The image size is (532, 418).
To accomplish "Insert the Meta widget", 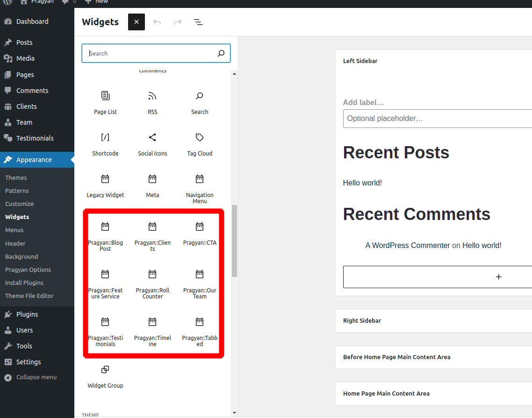I will tap(152, 186).
